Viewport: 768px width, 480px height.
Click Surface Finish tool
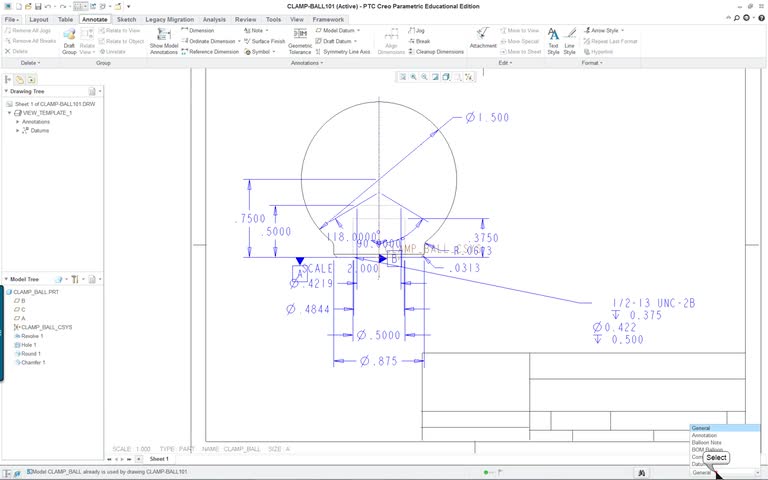coord(264,41)
